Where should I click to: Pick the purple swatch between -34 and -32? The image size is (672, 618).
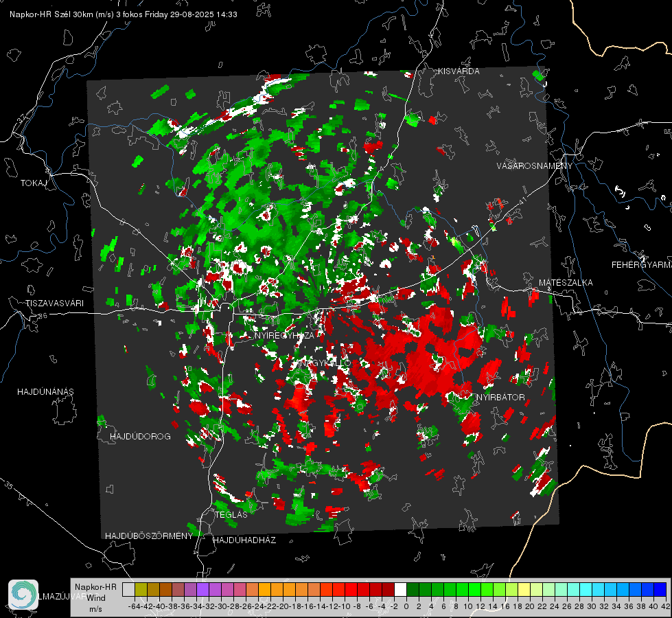pos(202,589)
